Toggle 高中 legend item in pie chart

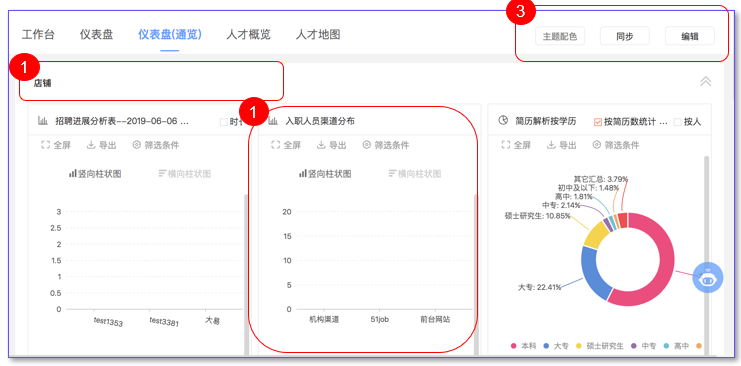pyautogui.click(x=676, y=346)
